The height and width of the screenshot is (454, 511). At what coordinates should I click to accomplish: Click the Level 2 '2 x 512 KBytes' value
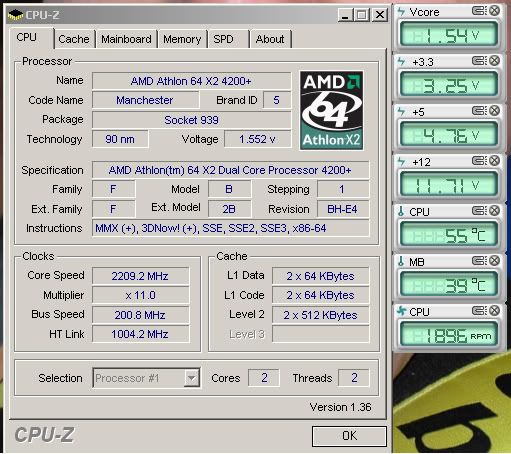(x=320, y=315)
